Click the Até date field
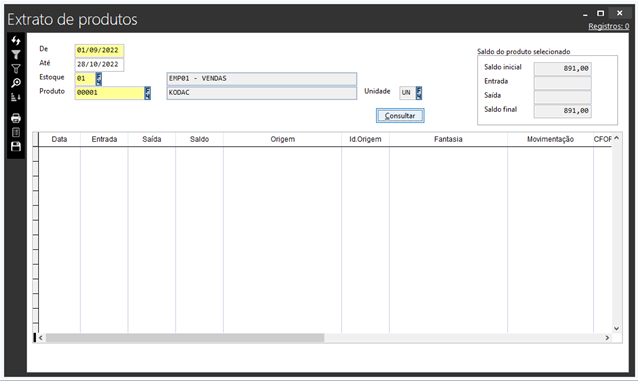 point(99,64)
